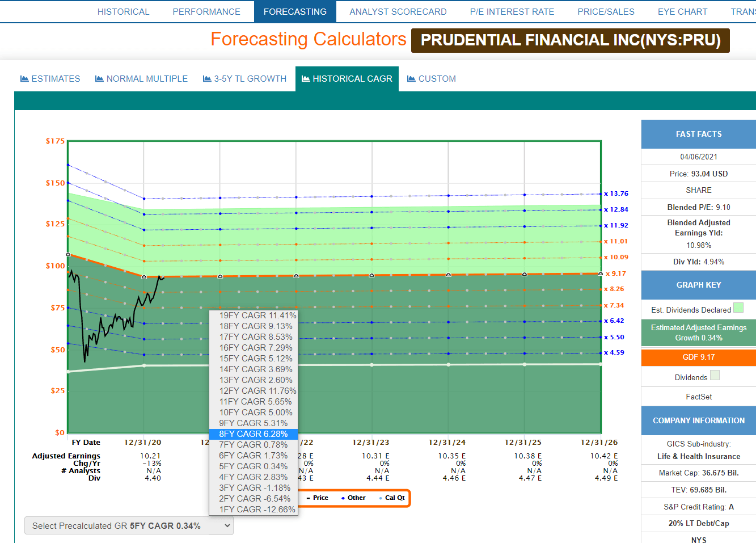Select the 14FY CAGR 3.69% option

pyautogui.click(x=254, y=369)
